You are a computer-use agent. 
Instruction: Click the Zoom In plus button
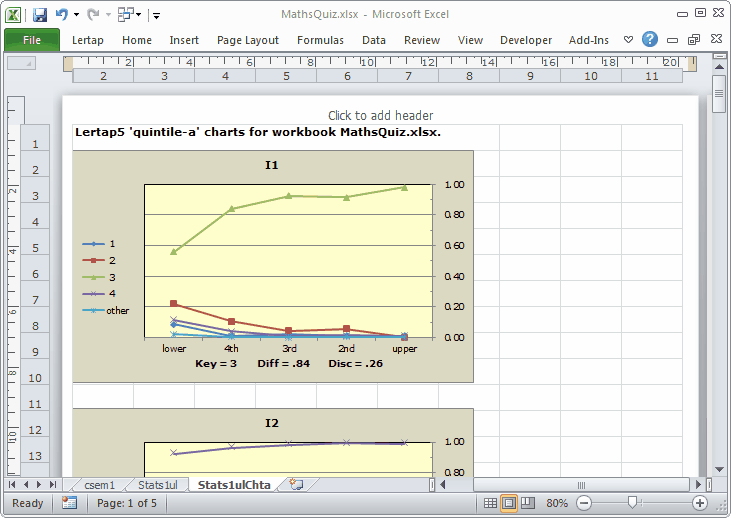click(700, 503)
